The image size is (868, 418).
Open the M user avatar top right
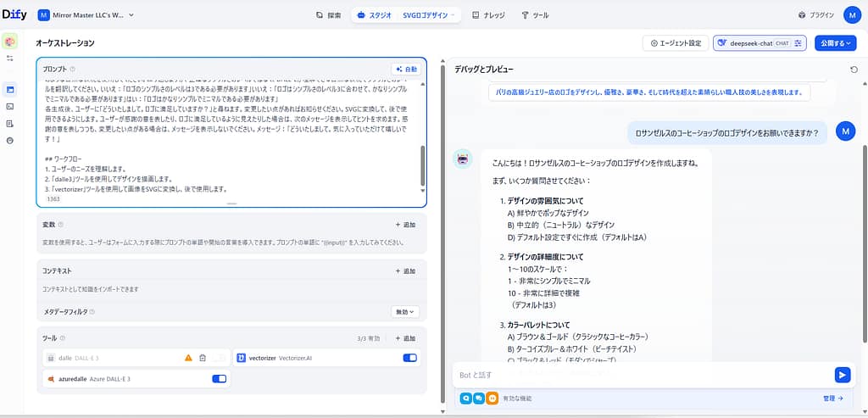[853, 15]
